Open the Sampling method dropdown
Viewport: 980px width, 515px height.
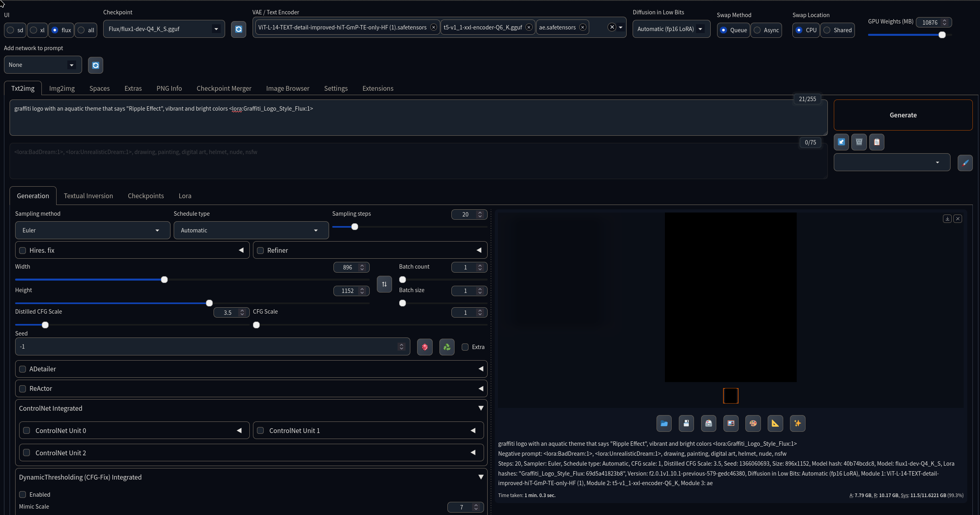tap(92, 230)
